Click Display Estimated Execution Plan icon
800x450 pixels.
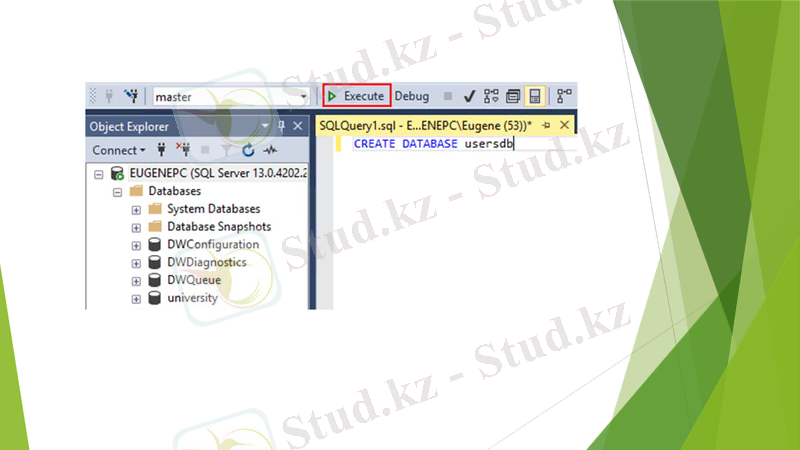coord(491,96)
